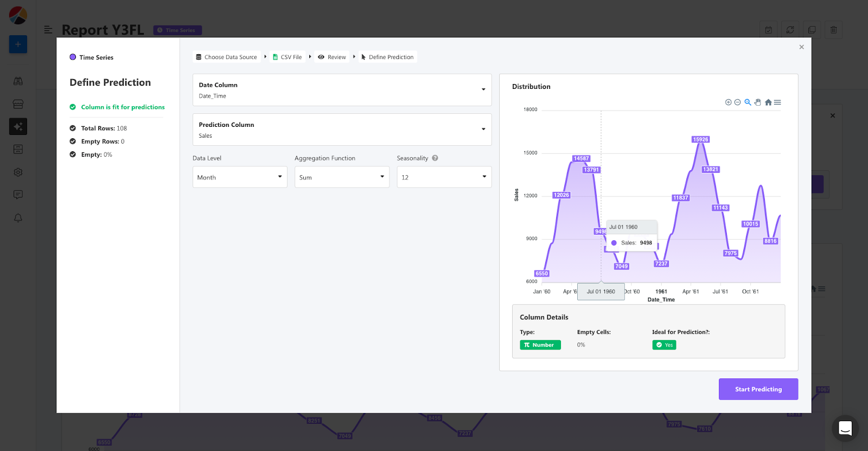868x451 pixels.
Task: Go to CSV File step
Action: tap(288, 57)
